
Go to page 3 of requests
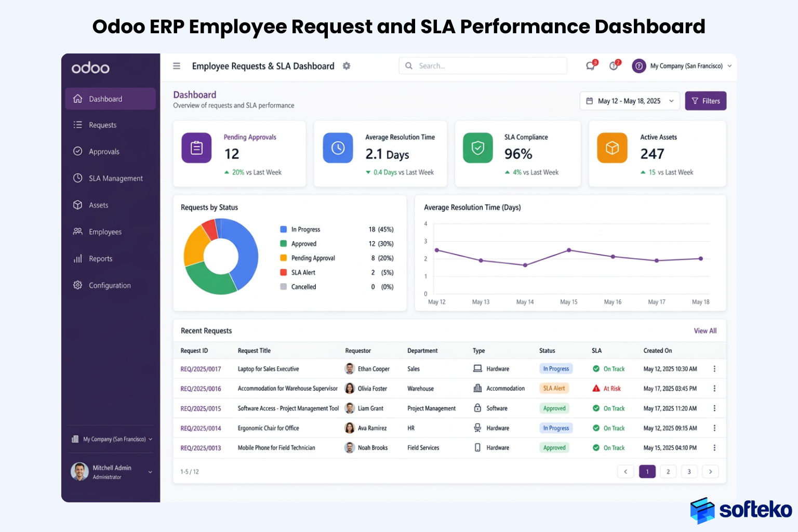689,472
